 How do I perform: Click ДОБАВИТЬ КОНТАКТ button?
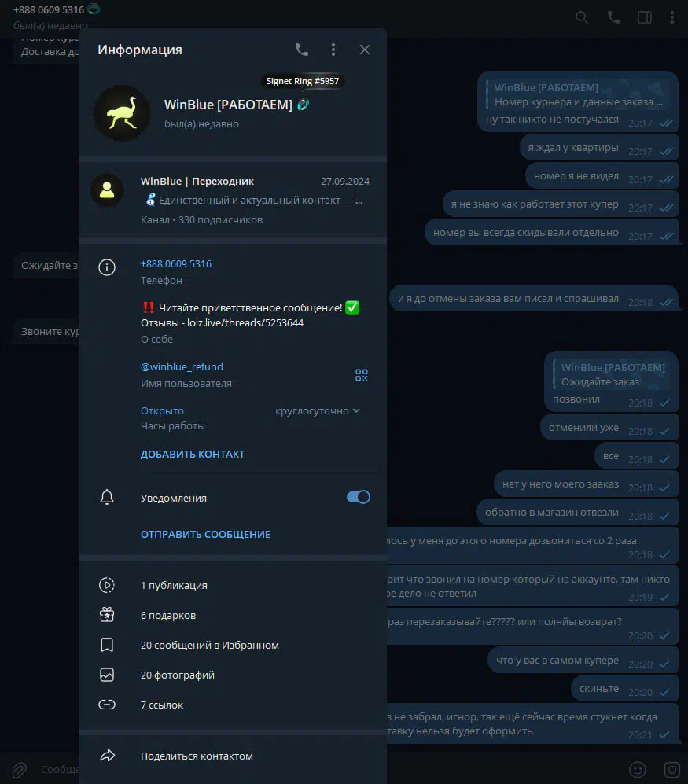tap(193, 454)
